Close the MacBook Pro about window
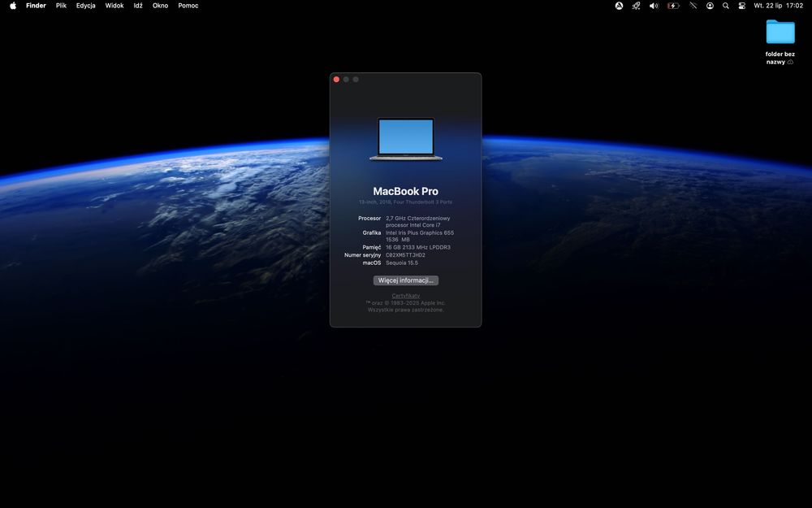The width and height of the screenshot is (812, 508). pyautogui.click(x=337, y=80)
